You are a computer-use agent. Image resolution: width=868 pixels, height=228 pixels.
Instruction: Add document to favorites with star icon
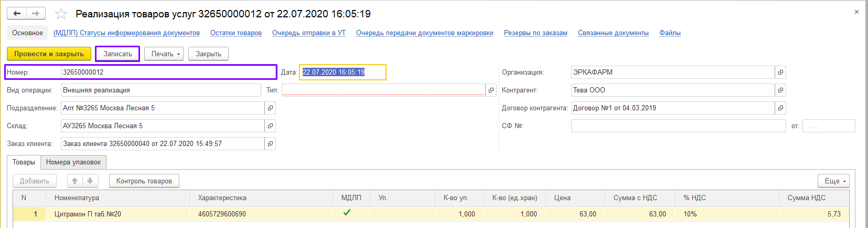tap(61, 14)
